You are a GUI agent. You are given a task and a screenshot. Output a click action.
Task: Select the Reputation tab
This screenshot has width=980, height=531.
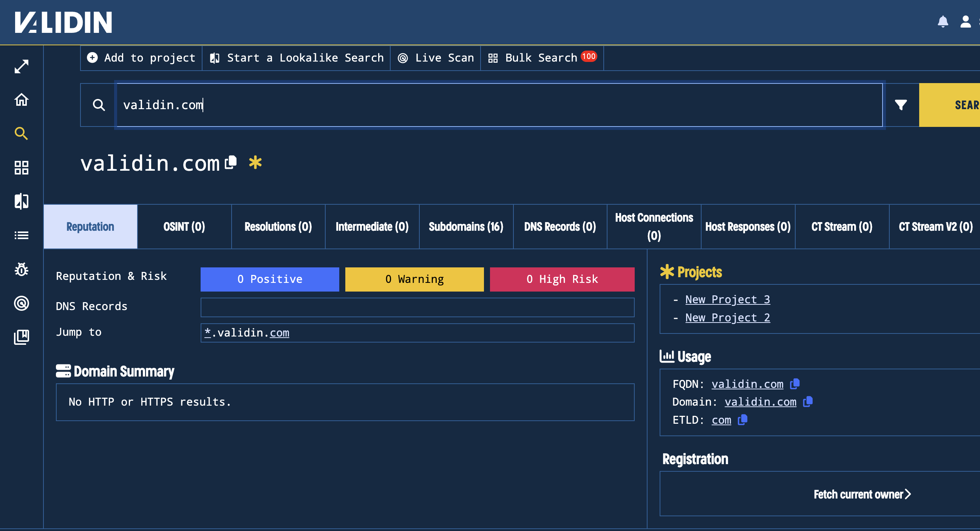(x=90, y=227)
